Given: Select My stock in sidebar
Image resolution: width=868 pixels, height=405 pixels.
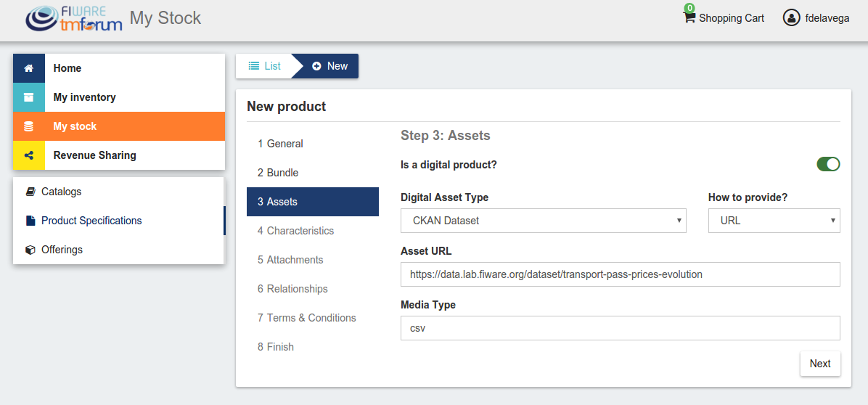Looking at the screenshot, I should [x=119, y=126].
